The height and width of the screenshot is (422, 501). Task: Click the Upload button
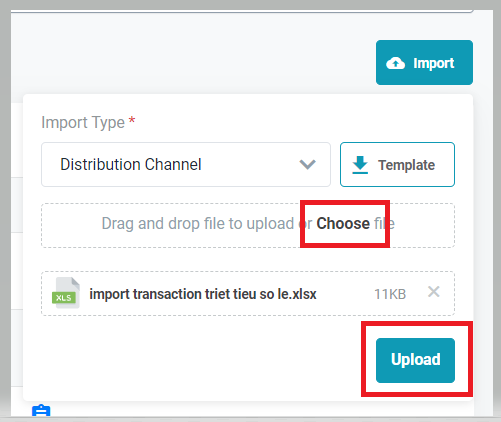coord(415,360)
